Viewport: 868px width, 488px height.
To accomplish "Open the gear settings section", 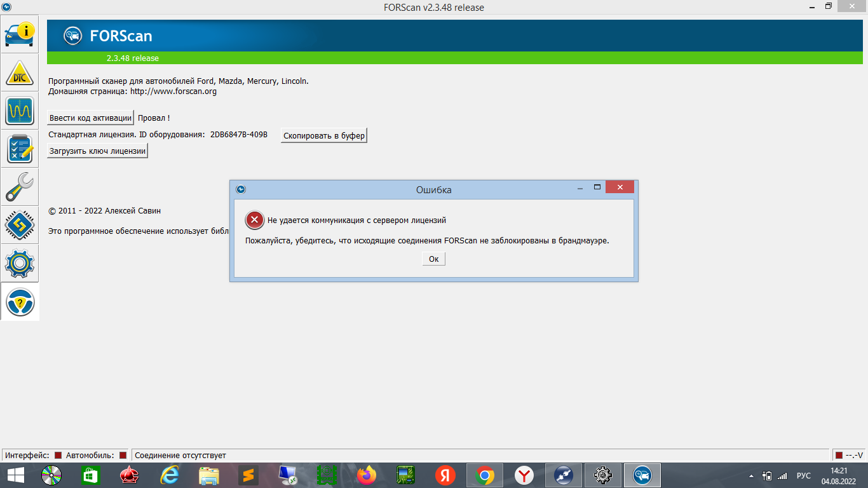I will pyautogui.click(x=20, y=264).
